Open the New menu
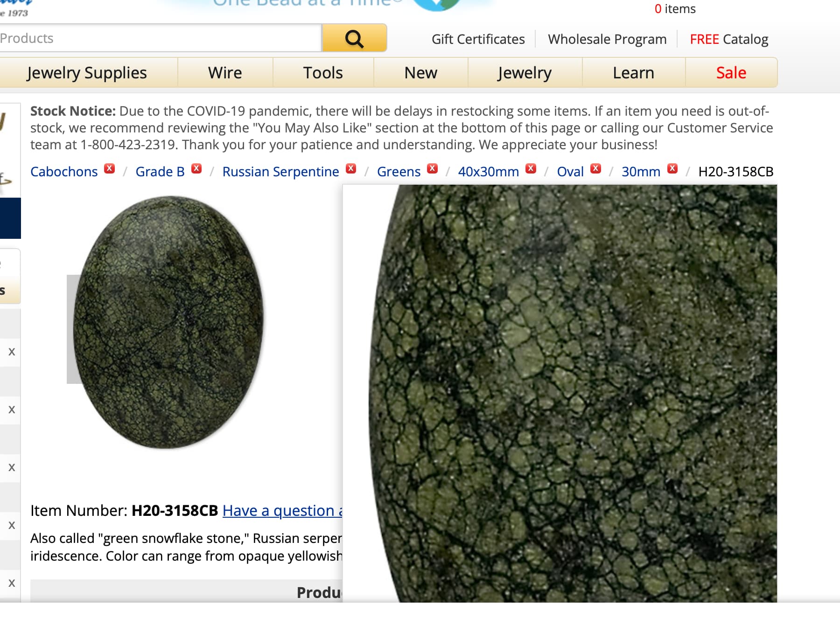 (420, 73)
